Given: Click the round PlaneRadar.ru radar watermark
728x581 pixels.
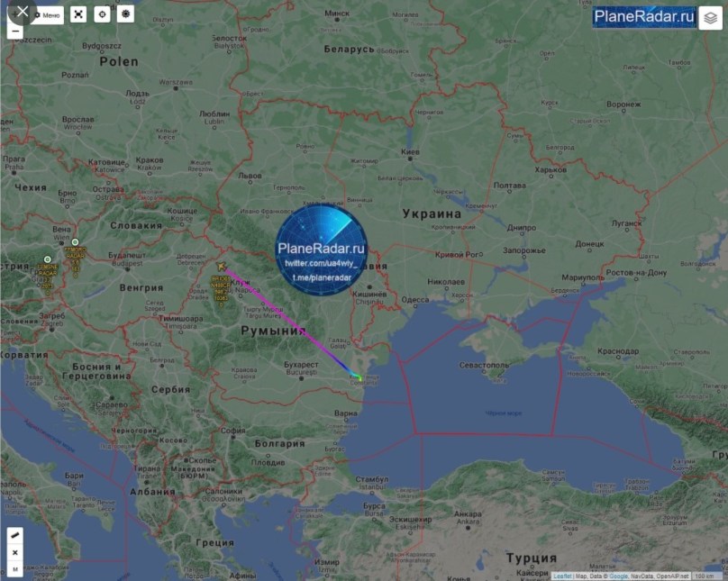Looking at the screenshot, I should (322, 247).
